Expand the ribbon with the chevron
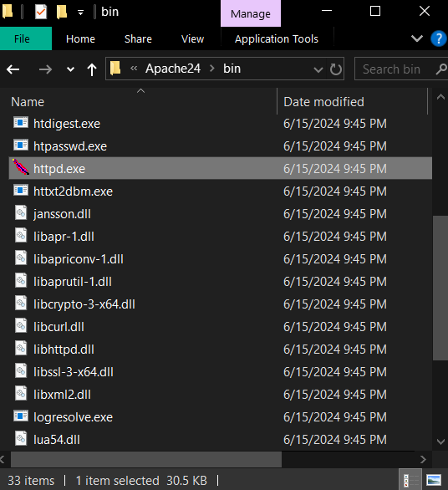Screen dimensions: 448x490 click(417, 38)
